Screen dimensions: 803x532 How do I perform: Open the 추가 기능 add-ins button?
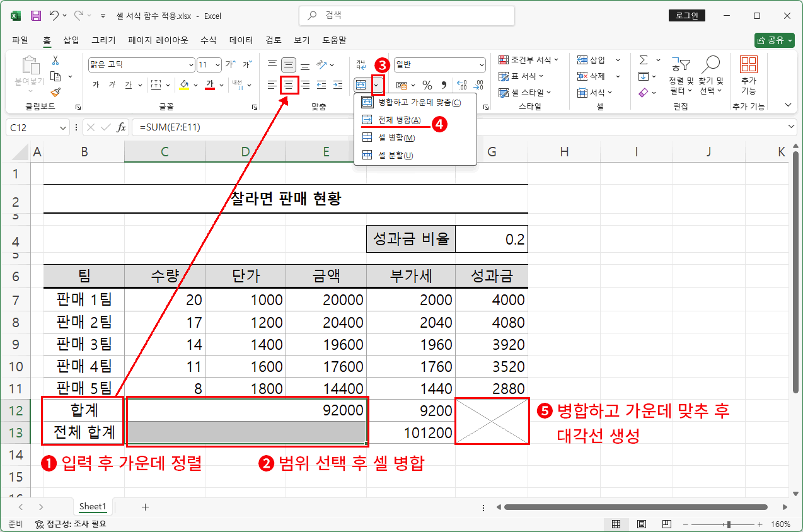click(749, 74)
